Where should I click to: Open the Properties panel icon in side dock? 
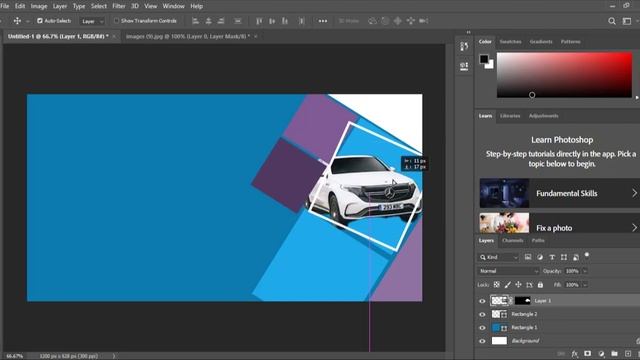coord(464,67)
